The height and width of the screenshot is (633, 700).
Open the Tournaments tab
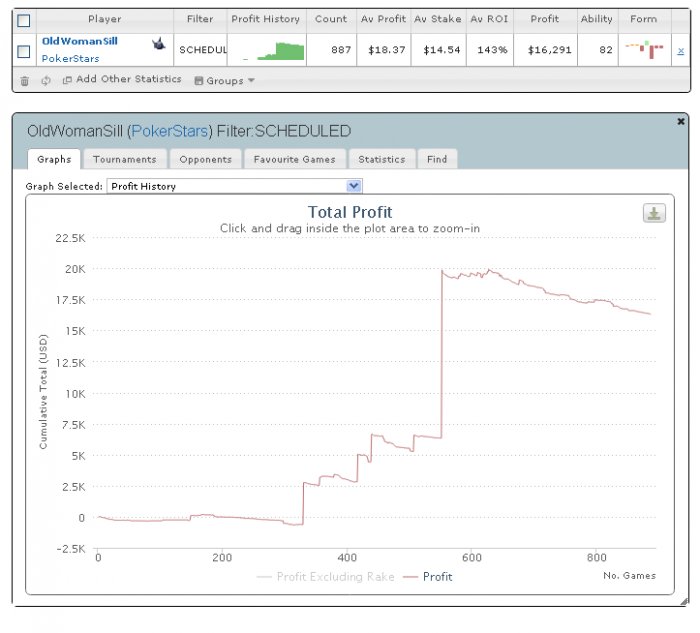[x=125, y=159]
